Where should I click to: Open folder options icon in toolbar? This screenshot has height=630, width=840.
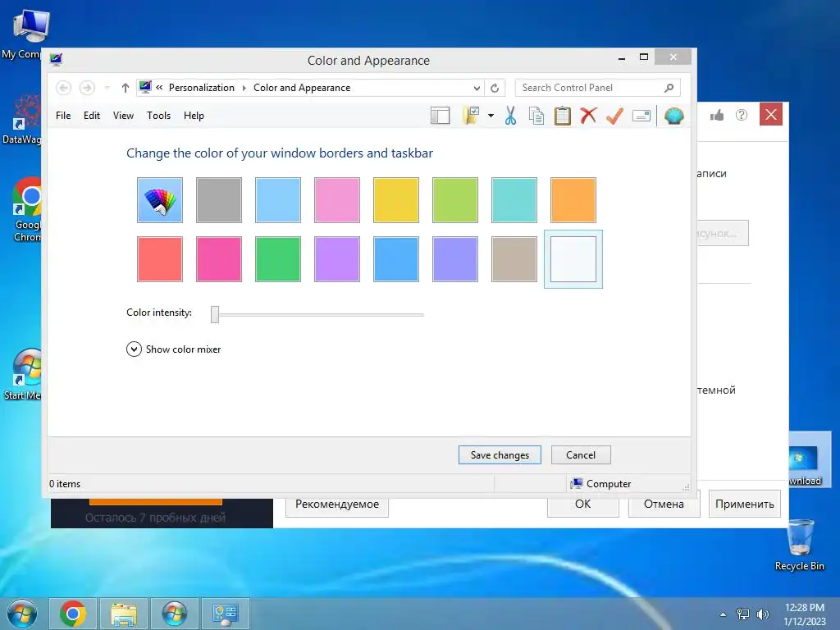(471, 116)
